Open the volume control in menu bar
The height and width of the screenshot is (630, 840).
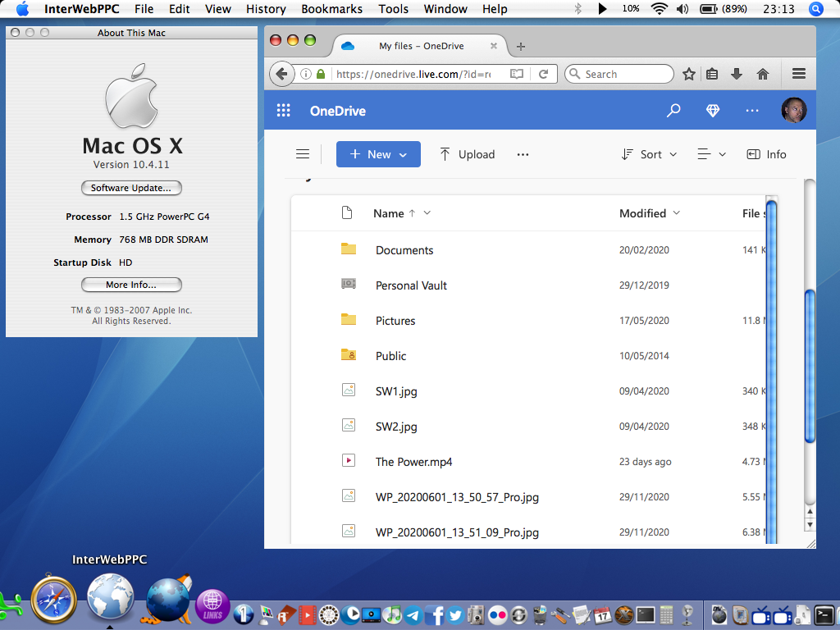tap(682, 8)
